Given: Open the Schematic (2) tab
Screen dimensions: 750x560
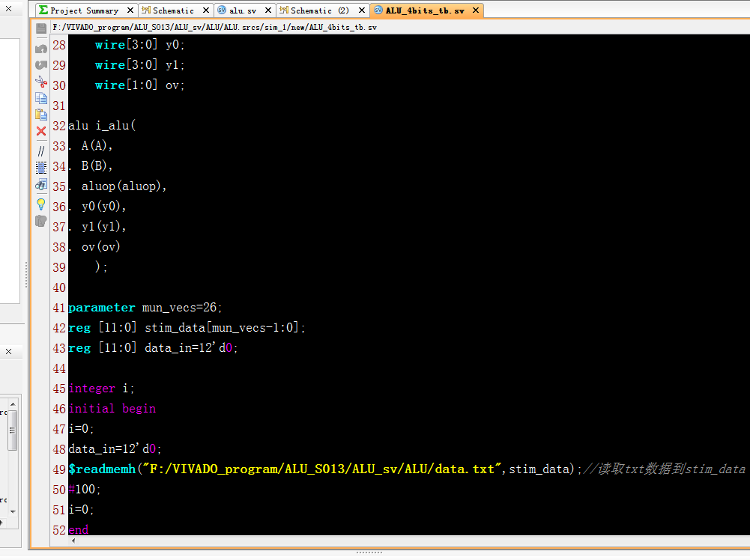Looking at the screenshot, I should (318, 10).
